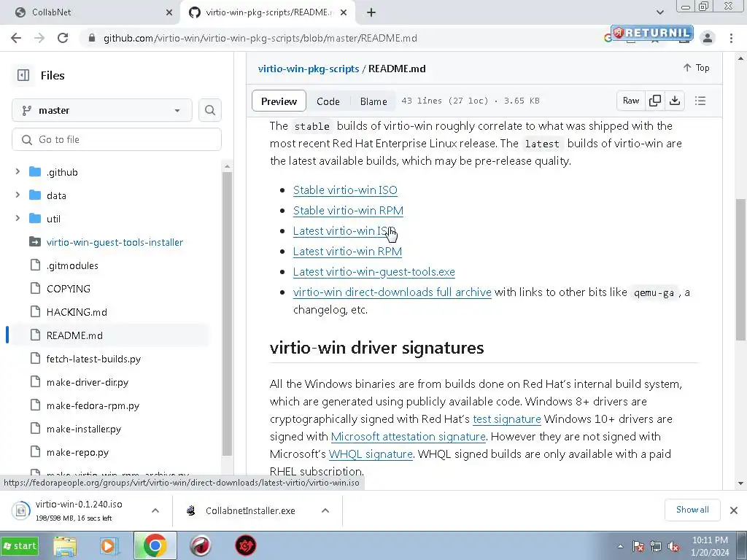Close the CollabNet tab

click(169, 12)
